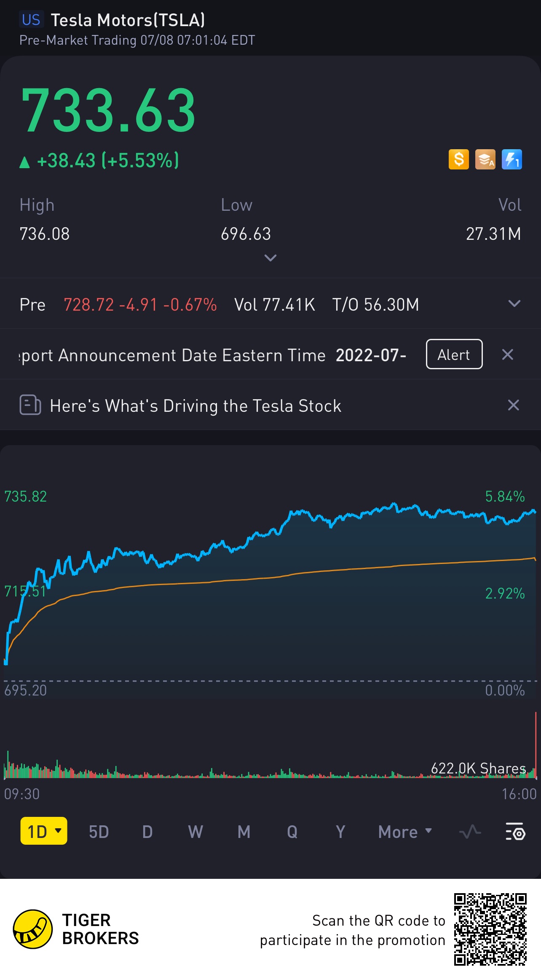Tap the blue lightning bolt badge icon
The height and width of the screenshot is (980, 541).
coord(512,160)
